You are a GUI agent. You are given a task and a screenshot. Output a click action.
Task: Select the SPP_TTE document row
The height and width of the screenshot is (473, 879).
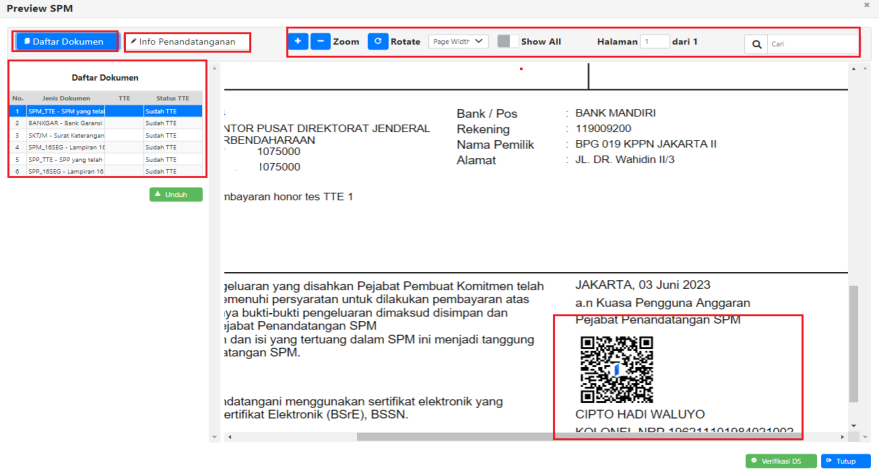point(66,159)
